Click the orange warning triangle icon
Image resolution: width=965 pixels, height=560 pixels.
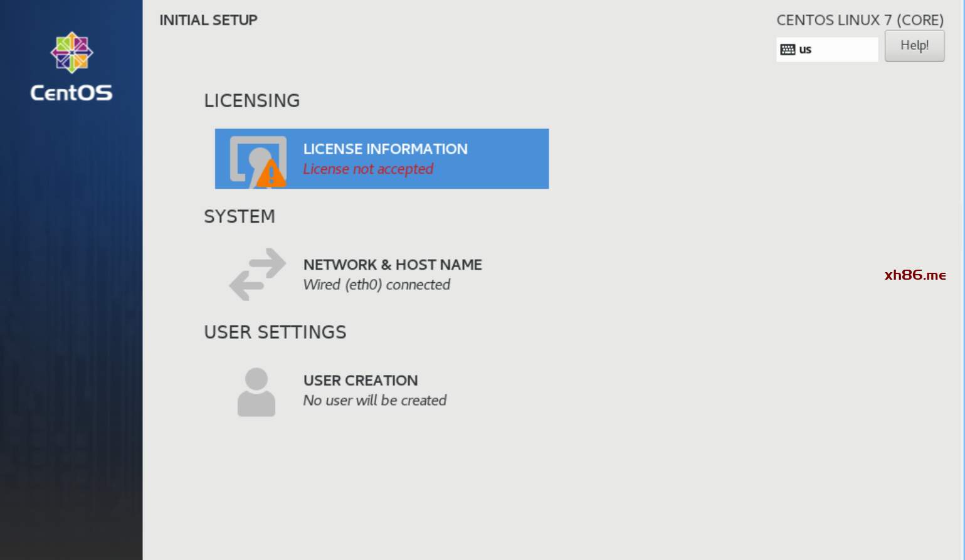click(272, 174)
